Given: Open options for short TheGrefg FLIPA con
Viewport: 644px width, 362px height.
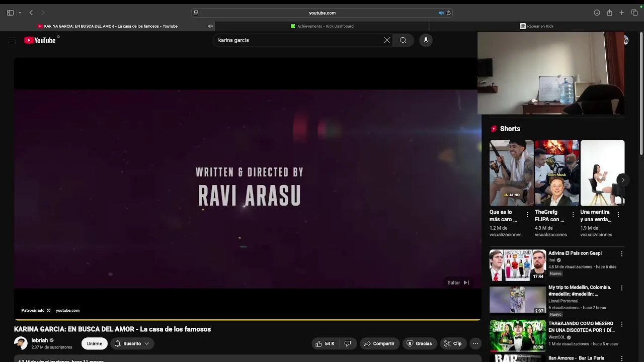Looking at the screenshot, I should [x=573, y=215].
